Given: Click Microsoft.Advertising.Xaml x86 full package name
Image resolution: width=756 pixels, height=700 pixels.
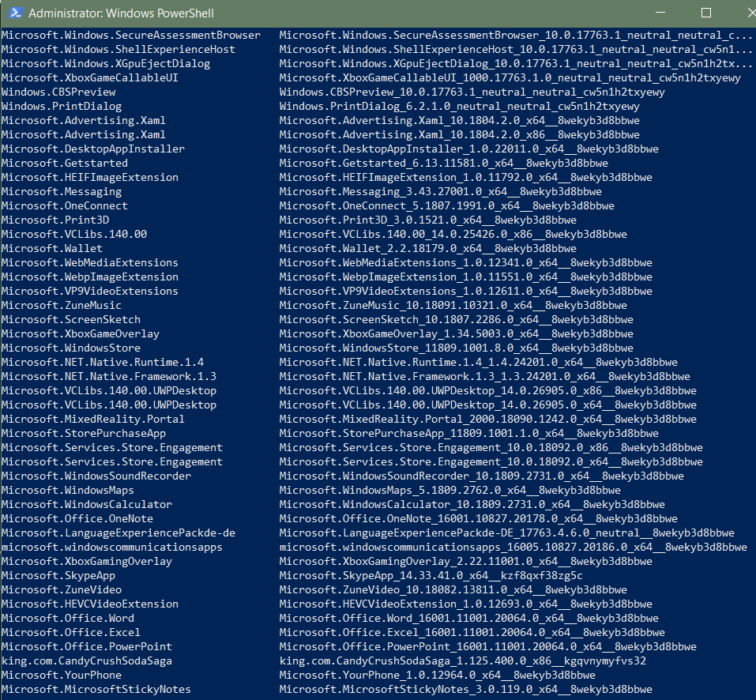Looking at the screenshot, I should (x=460, y=135).
